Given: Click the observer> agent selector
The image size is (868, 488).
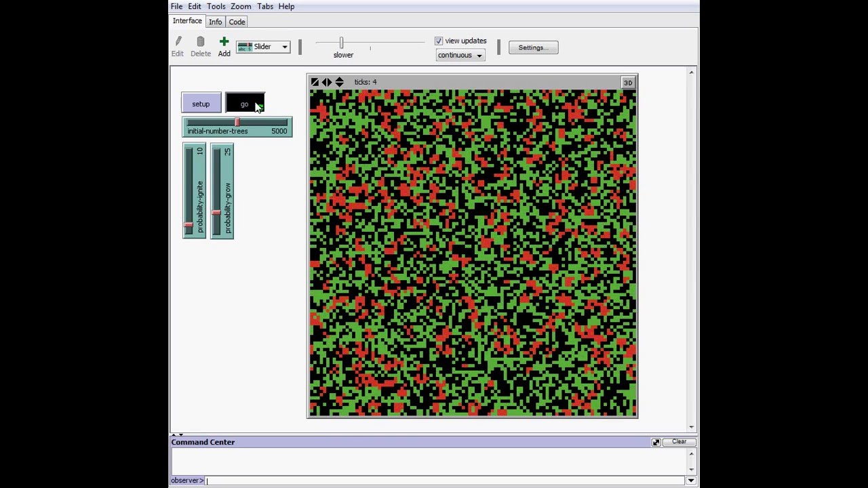Looking at the screenshot, I should click(x=187, y=481).
